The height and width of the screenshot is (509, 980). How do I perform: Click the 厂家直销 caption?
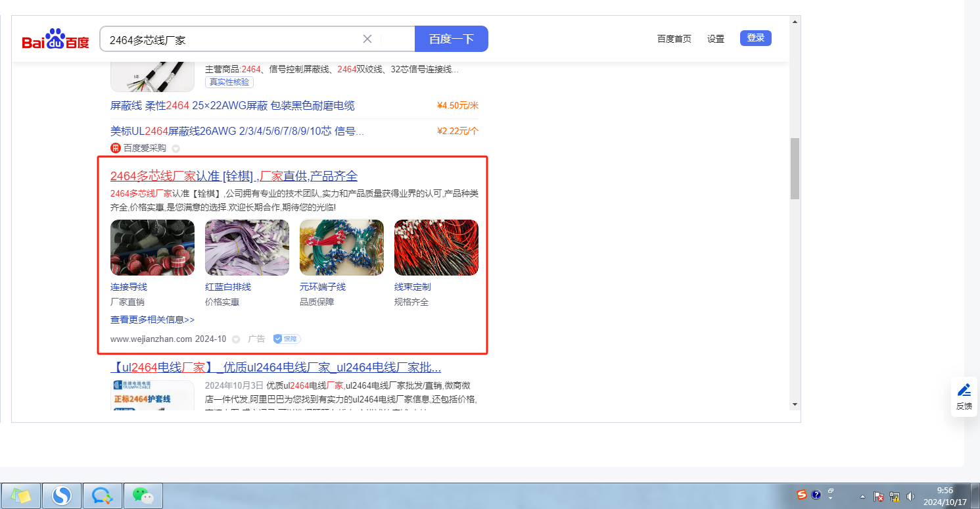(x=128, y=302)
